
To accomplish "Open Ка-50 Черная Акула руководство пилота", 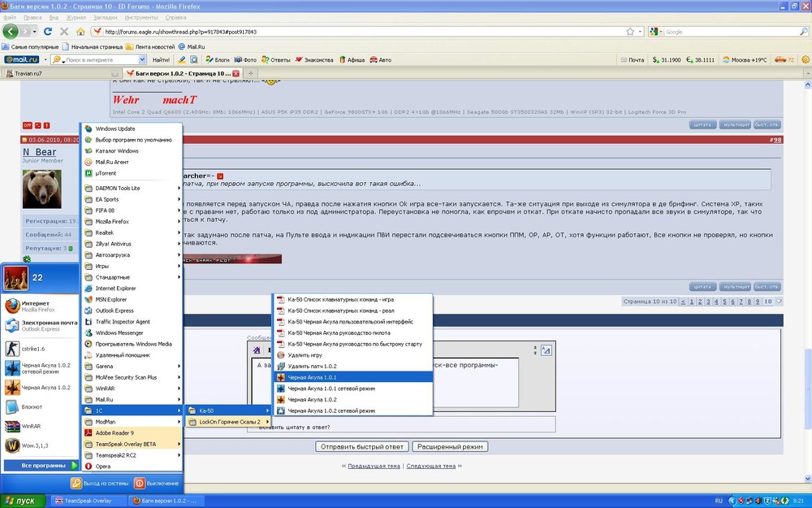I will pos(353,332).
